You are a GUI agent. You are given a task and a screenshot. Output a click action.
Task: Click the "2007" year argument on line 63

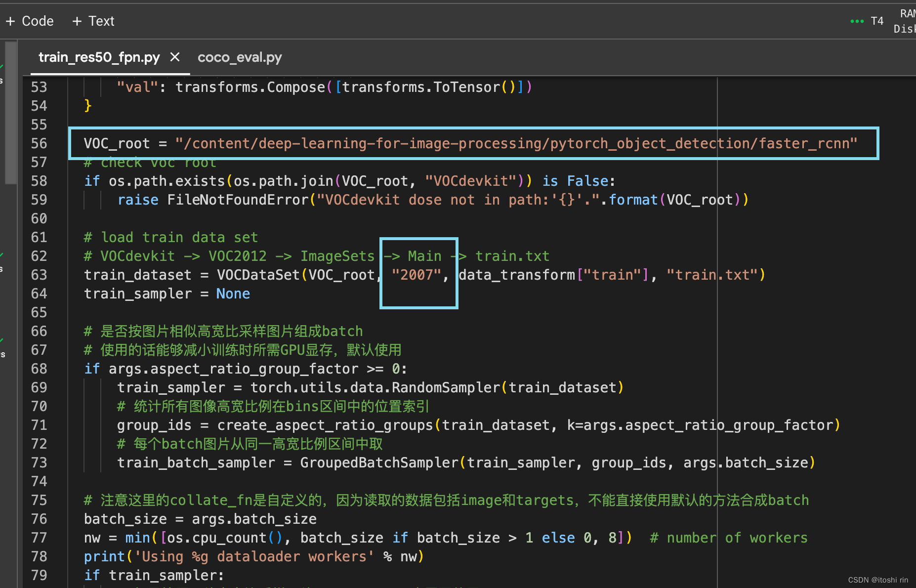(x=416, y=275)
